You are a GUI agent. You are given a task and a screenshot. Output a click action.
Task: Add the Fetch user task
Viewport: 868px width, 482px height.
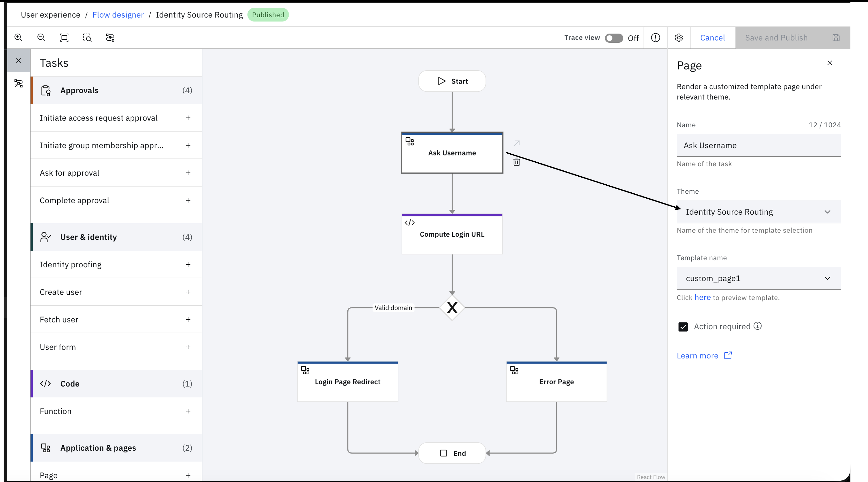[188, 319]
